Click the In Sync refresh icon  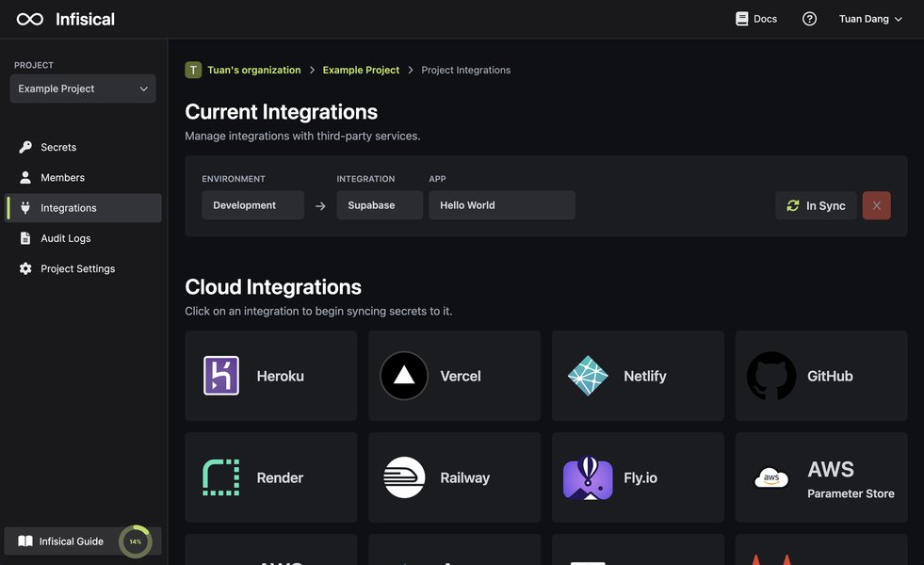(792, 205)
